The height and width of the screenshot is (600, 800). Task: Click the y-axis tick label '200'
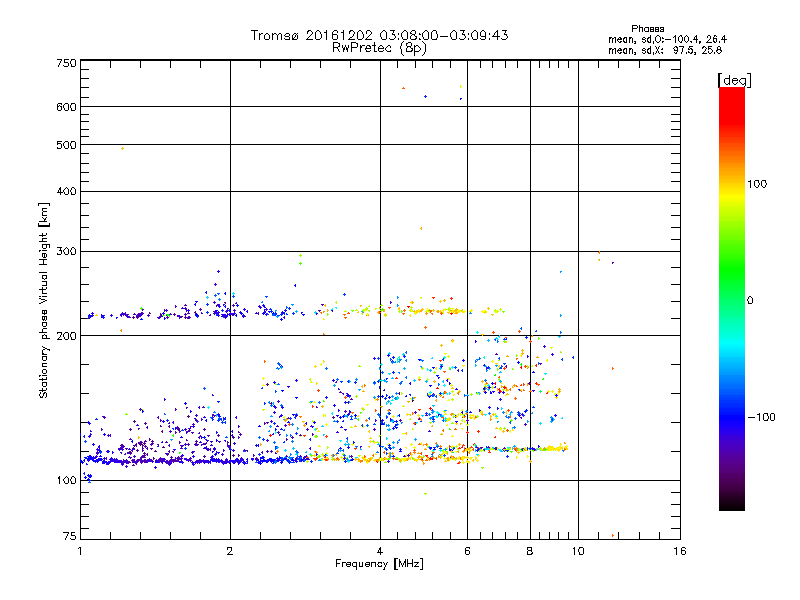pyautogui.click(x=67, y=336)
